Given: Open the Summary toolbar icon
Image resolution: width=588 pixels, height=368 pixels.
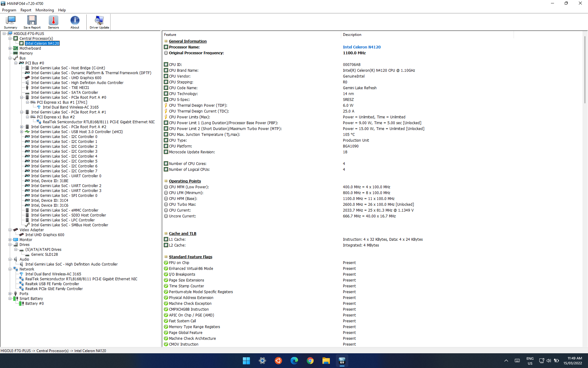Looking at the screenshot, I should [10, 22].
